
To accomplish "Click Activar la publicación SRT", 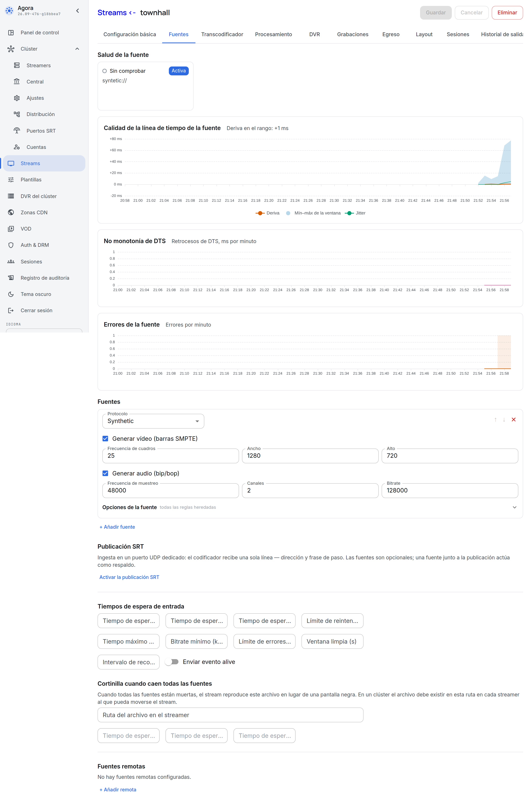I will coord(129,577).
